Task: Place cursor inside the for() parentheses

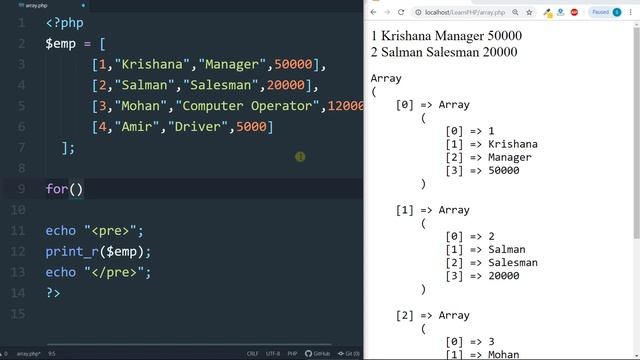Action: click(76, 189)
